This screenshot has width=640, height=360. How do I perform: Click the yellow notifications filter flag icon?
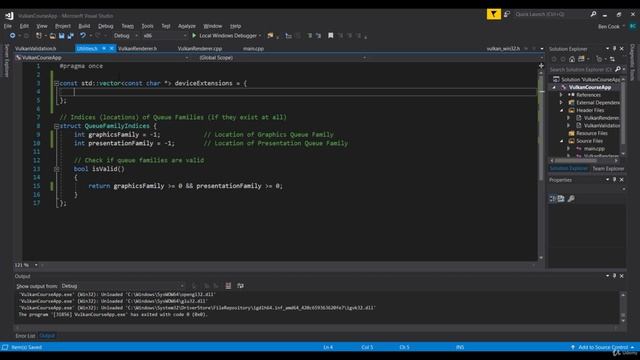click(493, 14)
